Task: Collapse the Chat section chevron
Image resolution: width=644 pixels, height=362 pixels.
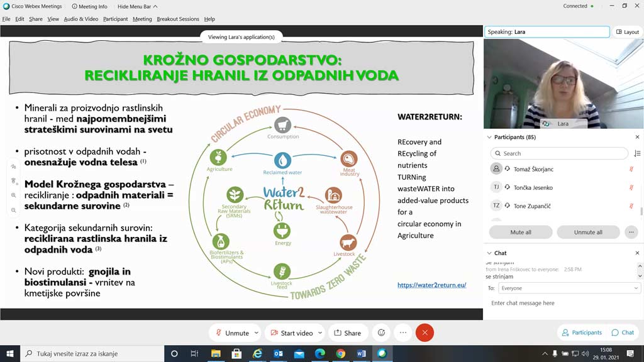Action: (x=489, y=253)
